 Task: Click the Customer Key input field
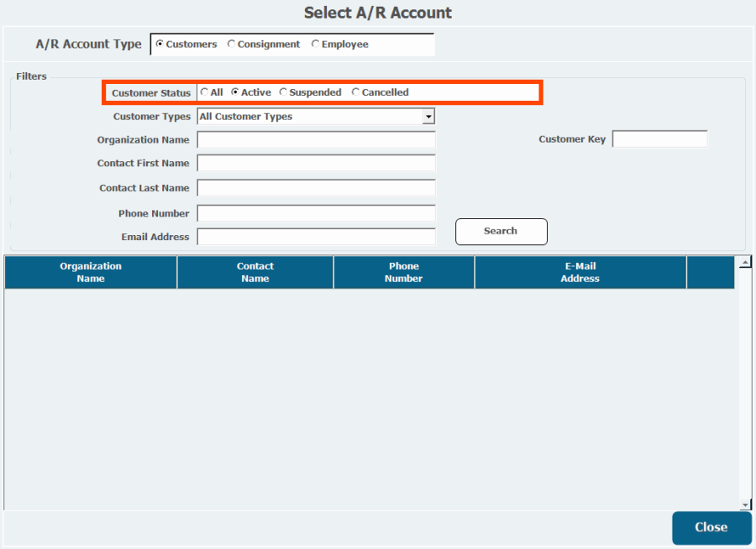pos(659,139)
